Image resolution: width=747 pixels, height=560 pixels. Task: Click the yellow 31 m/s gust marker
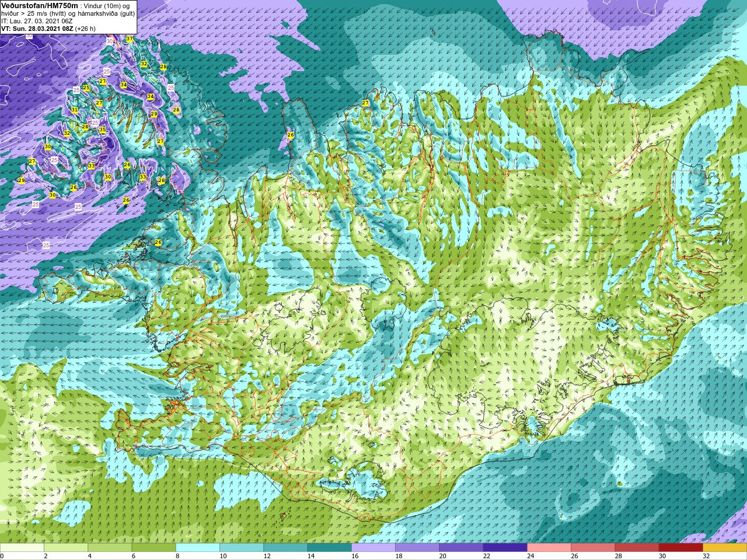(x=75, y=110)
